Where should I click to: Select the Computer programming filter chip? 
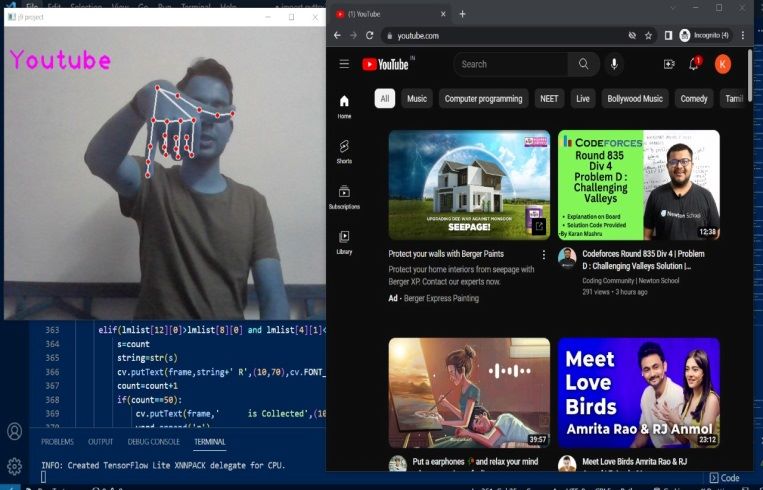[483, 99]
